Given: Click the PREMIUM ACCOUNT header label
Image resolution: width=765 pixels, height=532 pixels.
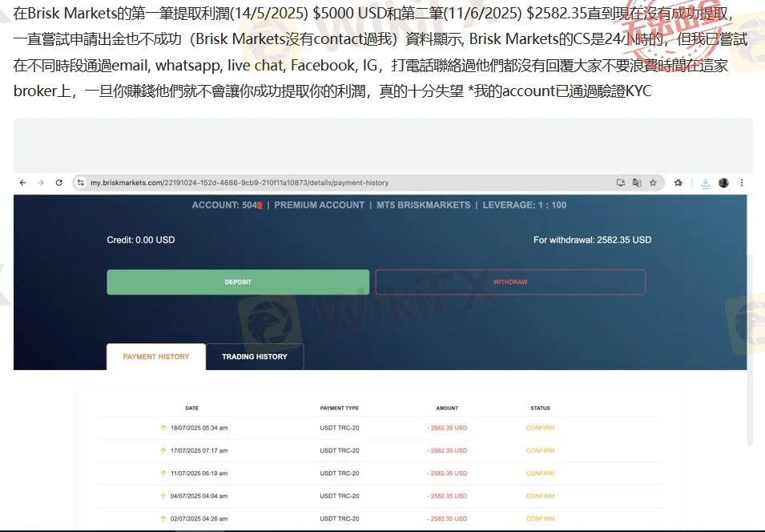Looking at the screenshot, I should pos(319,205).
